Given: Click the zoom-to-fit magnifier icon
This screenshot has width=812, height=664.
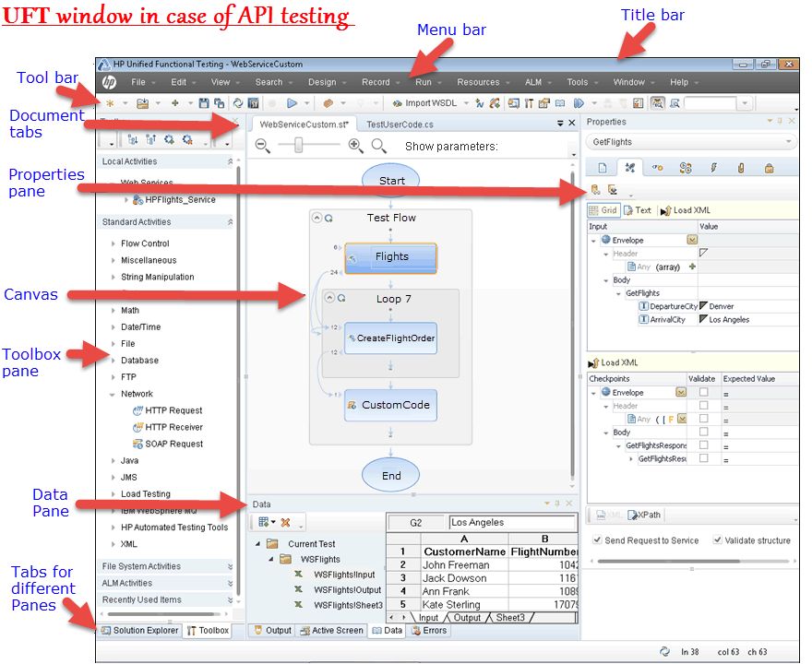Looking at the screenshot, I should pos(379,146).
